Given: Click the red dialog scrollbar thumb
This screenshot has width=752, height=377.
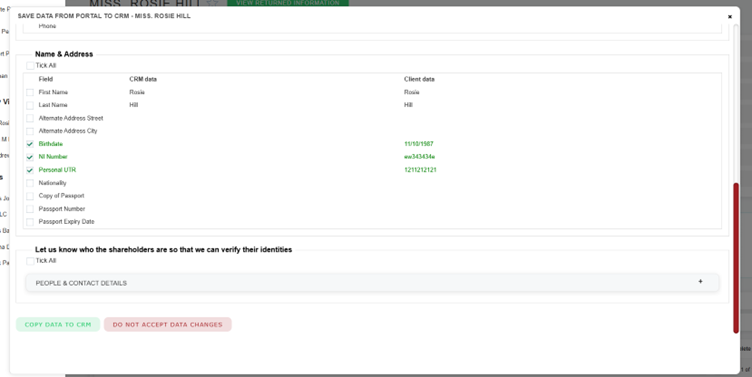Looking at the screenshot, I should (x=736, y=258).
